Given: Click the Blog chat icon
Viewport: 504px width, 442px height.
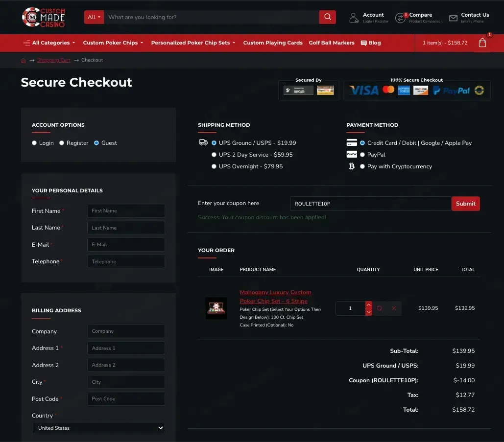Looking at the screenshot, I should point(363,43).
